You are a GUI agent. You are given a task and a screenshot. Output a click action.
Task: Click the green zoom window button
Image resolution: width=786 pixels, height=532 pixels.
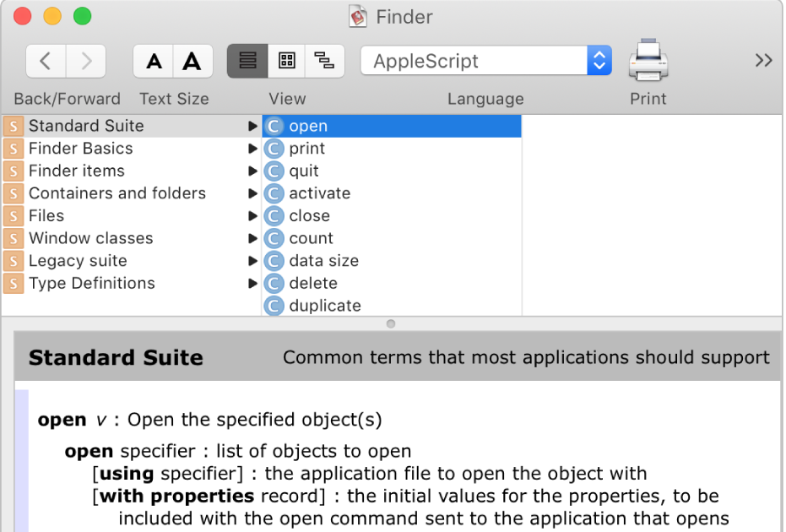tap(82, 16)
